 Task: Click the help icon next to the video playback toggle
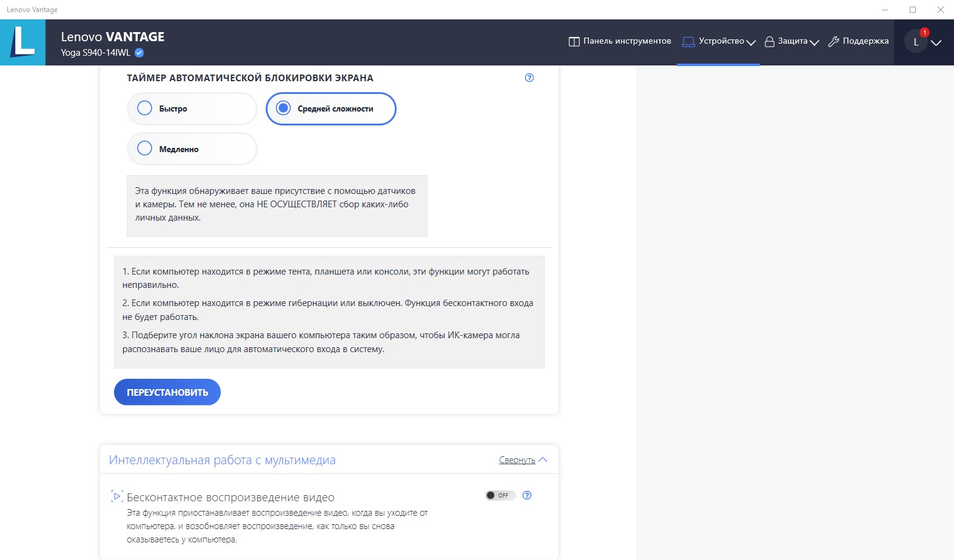527,495
